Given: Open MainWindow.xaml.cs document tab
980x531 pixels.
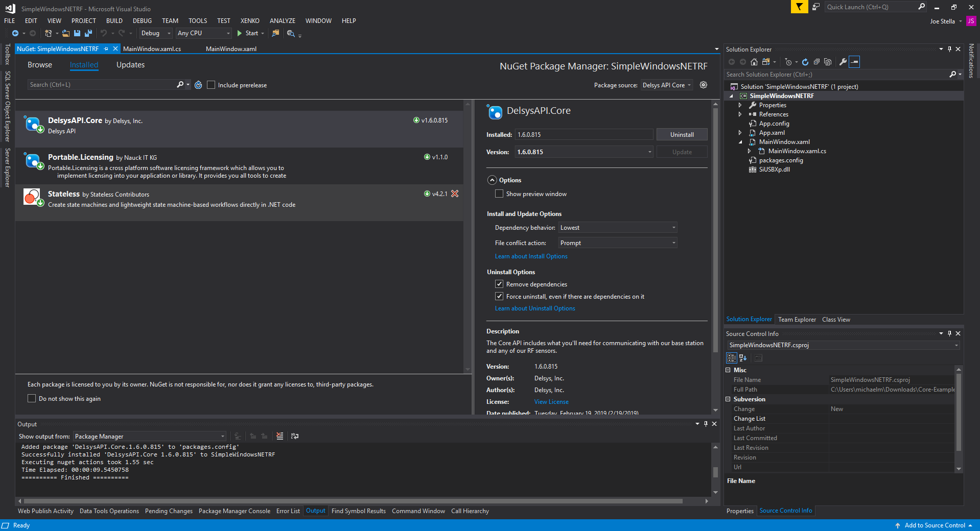Looking at the screenshot, I should 152,49.
